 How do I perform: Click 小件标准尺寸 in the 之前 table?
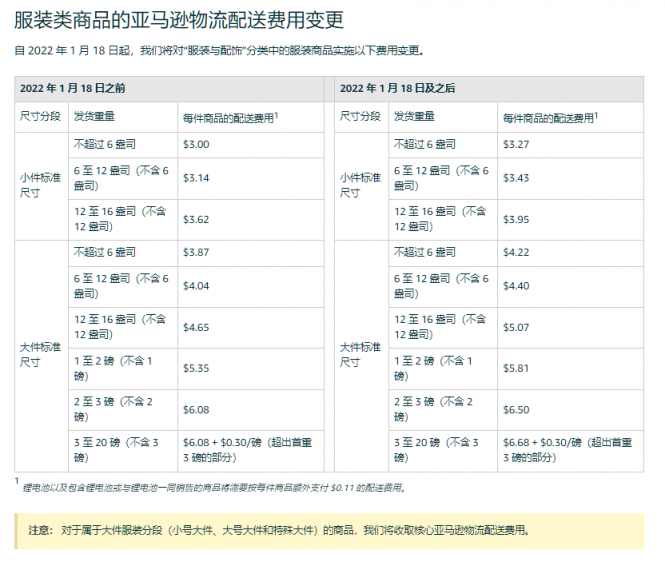point(41,185)
